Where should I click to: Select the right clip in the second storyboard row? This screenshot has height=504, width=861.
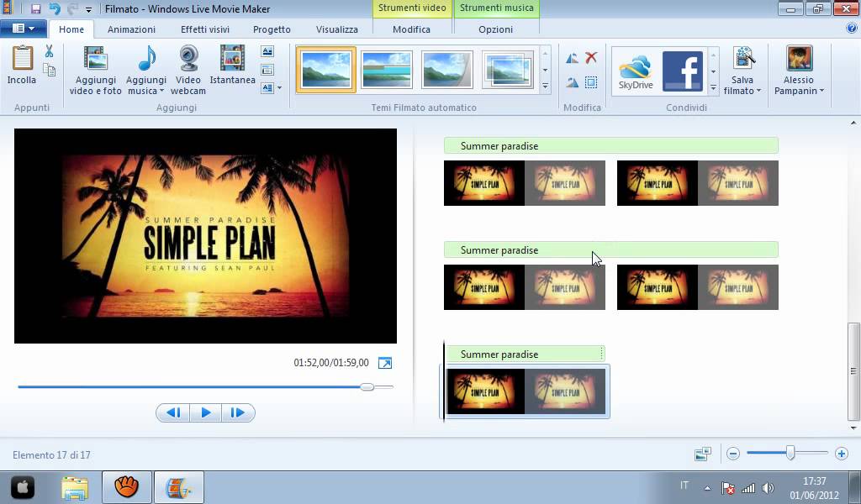(697, 287)
